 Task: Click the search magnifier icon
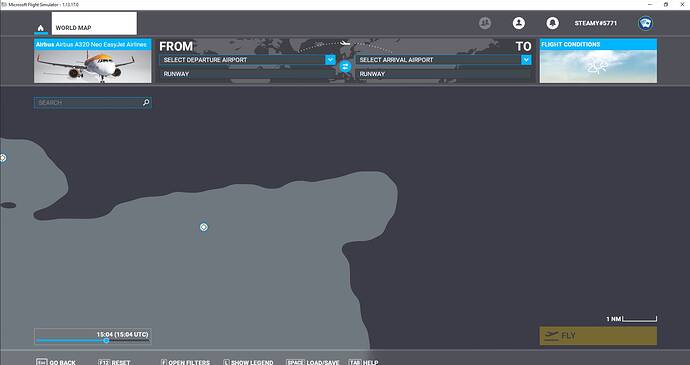pyautogui.click(x=146, y=103)
